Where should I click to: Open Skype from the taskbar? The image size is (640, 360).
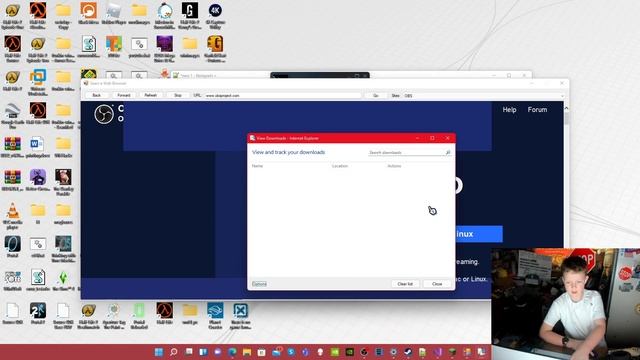(x=291, y=352)
